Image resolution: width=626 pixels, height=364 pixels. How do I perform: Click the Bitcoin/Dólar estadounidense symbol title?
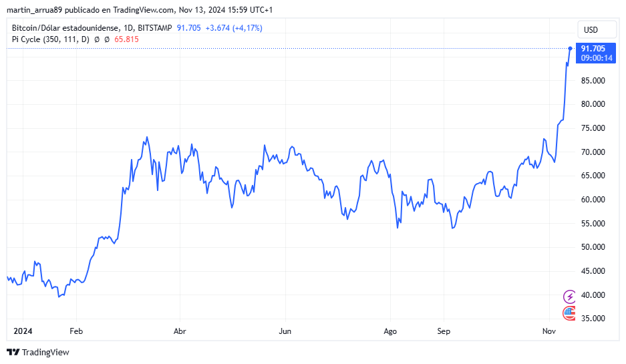coord(65,28)
